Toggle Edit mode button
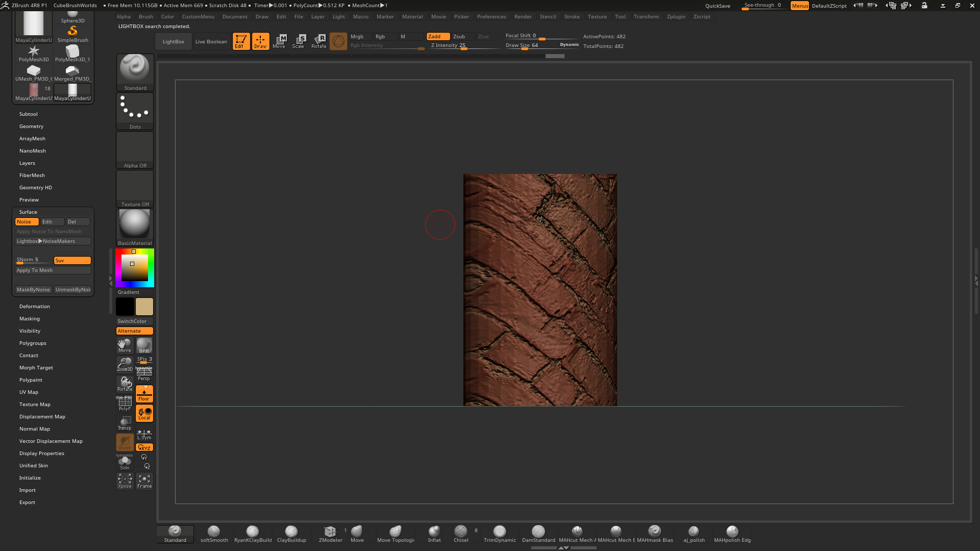This screenshot has width=980, height=551. 241,41
